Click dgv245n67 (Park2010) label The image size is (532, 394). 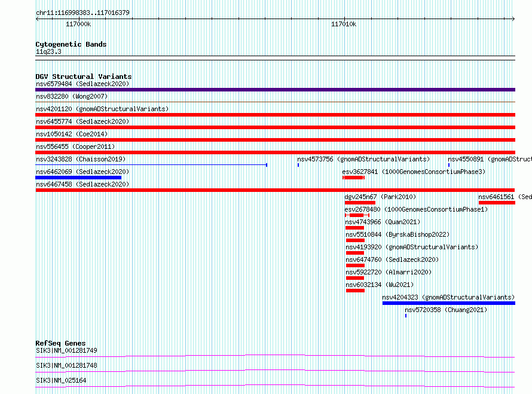click(x=380, y=197)
